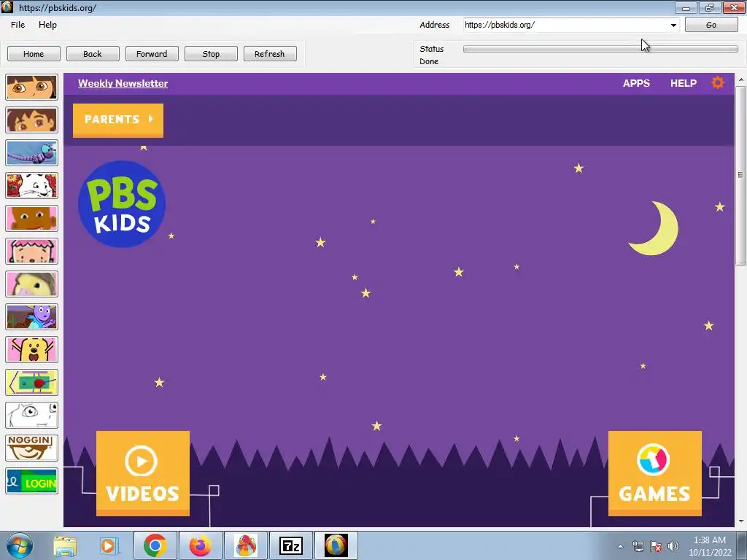
Task: Click the page scrollbar down arrow
Action: [x=741, y=521]
